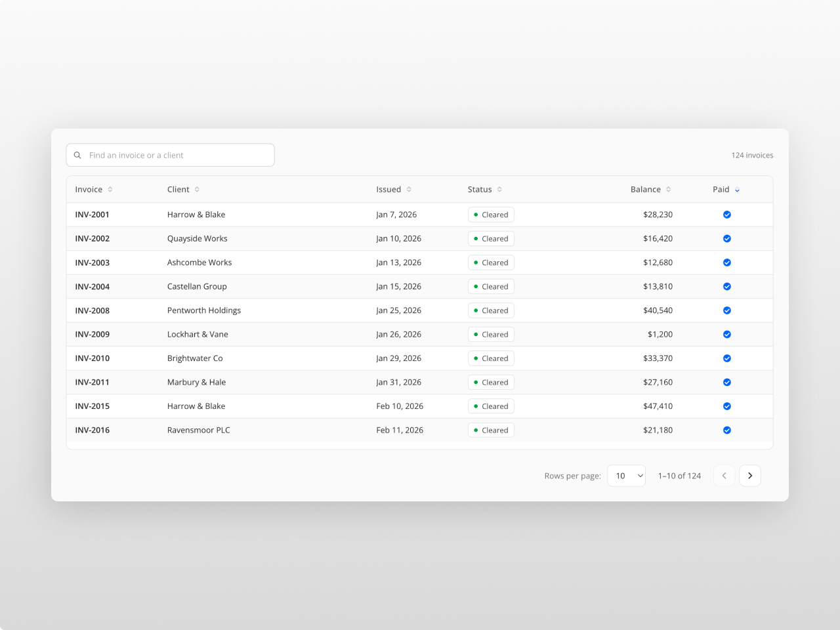Click client name Lockhart & Vane
This screenshot has width=840, height=630.
(x=198, y=335)
